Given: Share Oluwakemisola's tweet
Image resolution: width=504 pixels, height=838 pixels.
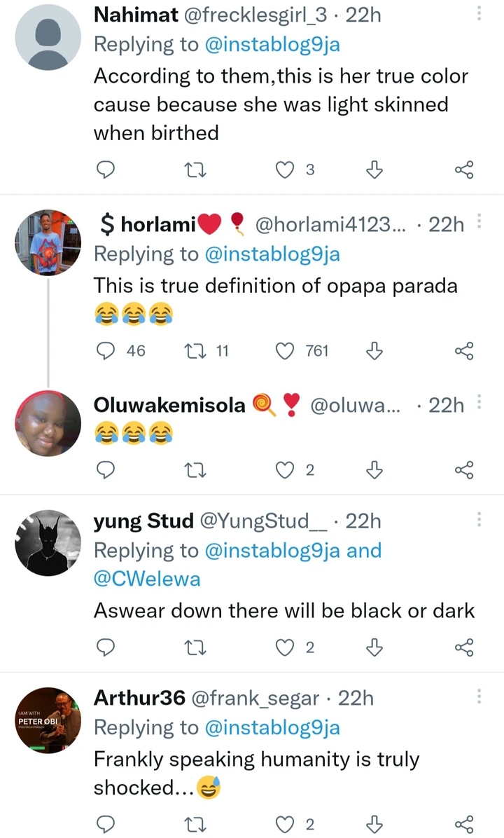Looking at the screenshot, I should point(464,470).
